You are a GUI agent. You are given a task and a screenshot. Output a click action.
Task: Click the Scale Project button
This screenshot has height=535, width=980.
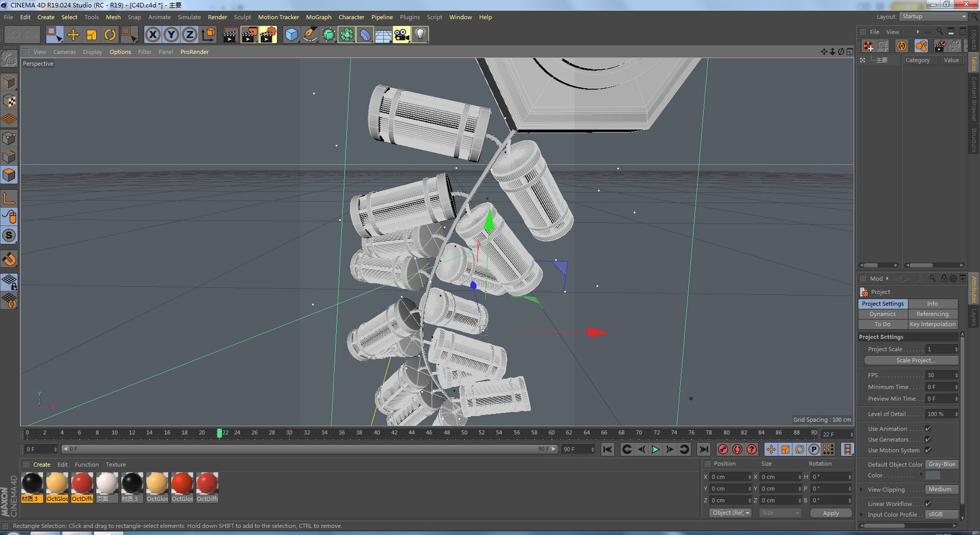tap(912, 360)
